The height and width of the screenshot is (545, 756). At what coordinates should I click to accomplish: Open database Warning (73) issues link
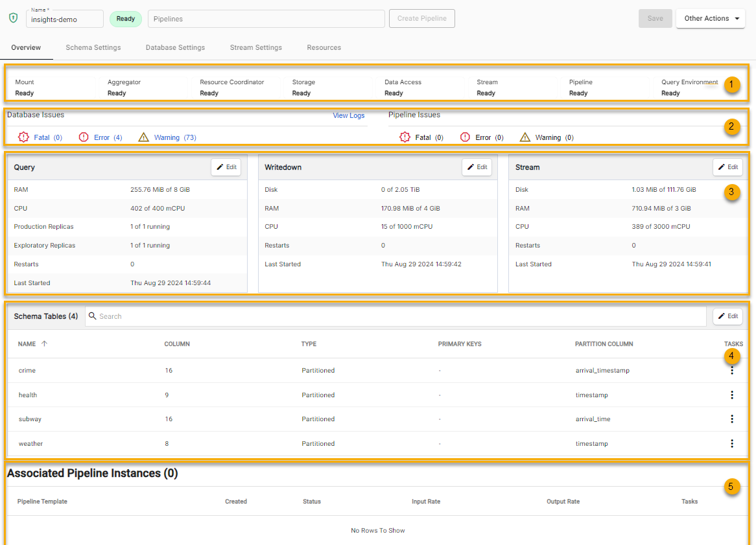click(x=175, y=137)
